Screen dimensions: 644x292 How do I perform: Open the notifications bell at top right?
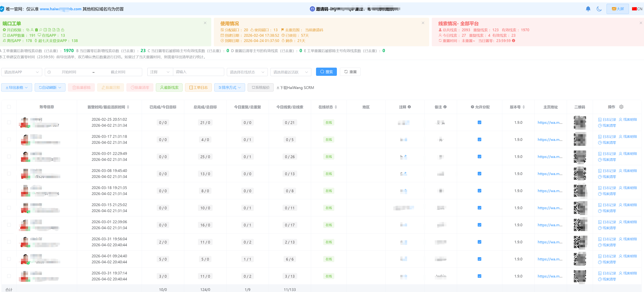coord(588,9)
